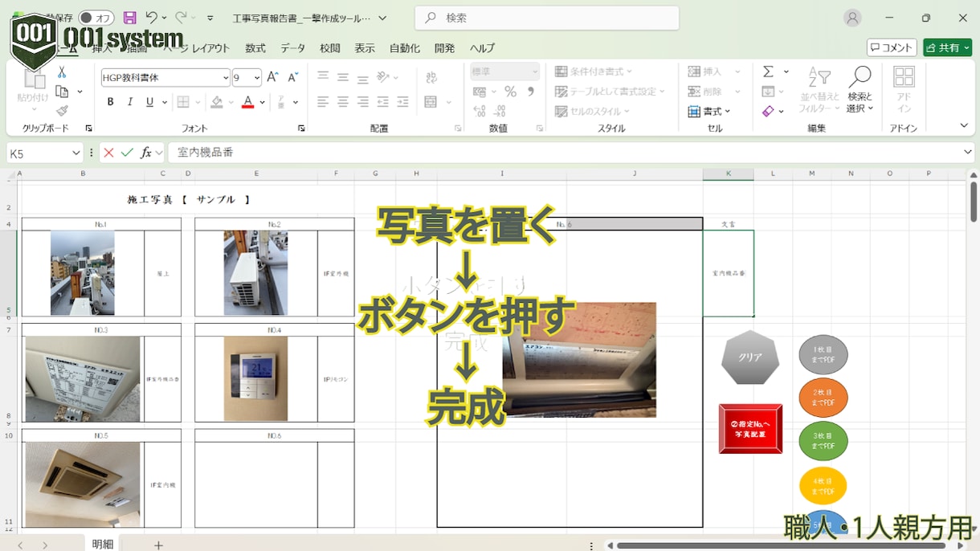The width and height of the screenshot is (980, 551).
Task: Click the red 指定No.へ写真配置 button
Action: click(750, 429)
